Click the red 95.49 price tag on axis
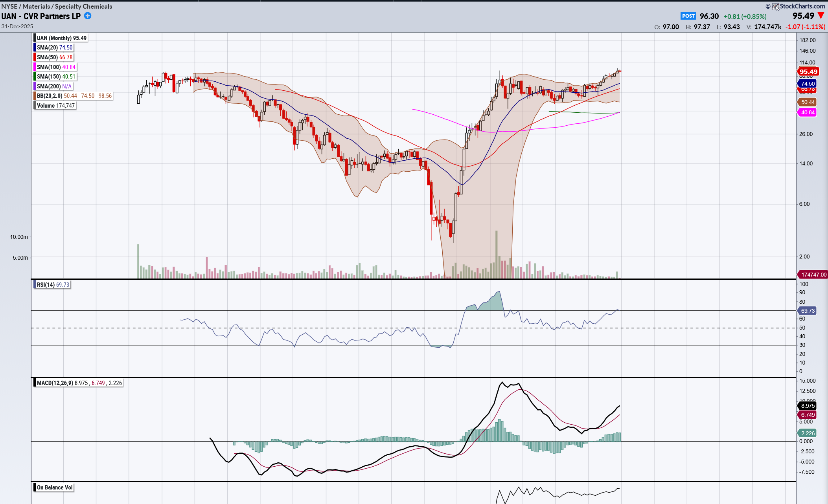 808,71
